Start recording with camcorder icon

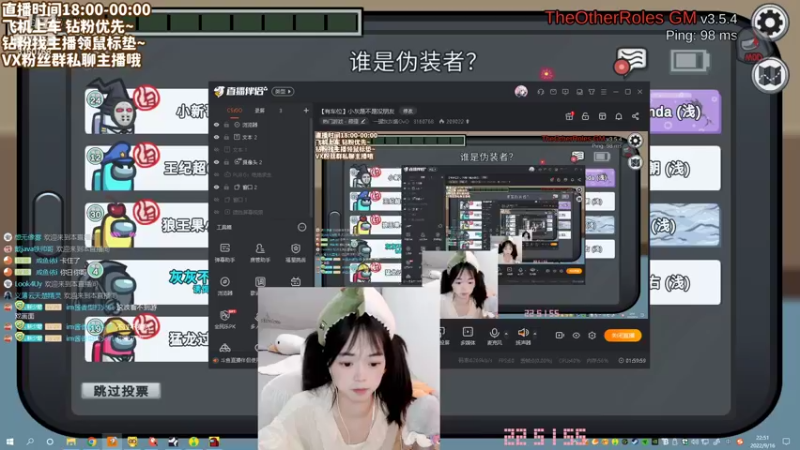pyautogui.click(x=560, y=335)
